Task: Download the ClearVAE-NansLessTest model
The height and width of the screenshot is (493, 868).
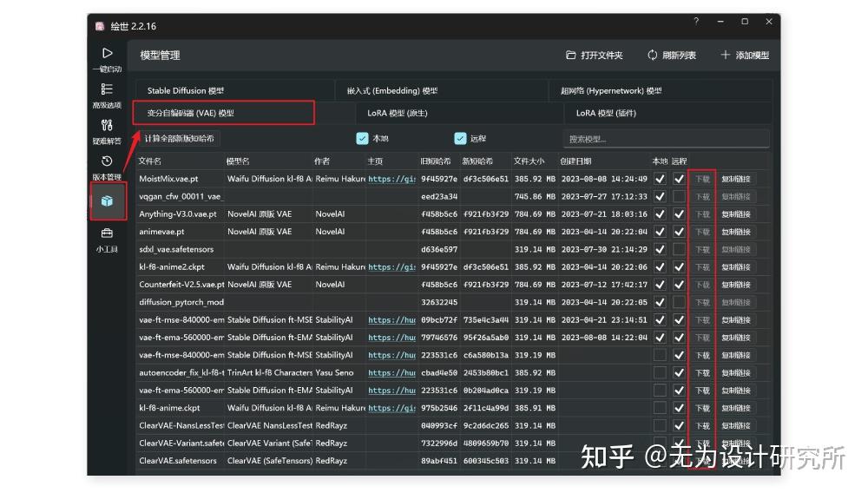Action: point(702,425)
